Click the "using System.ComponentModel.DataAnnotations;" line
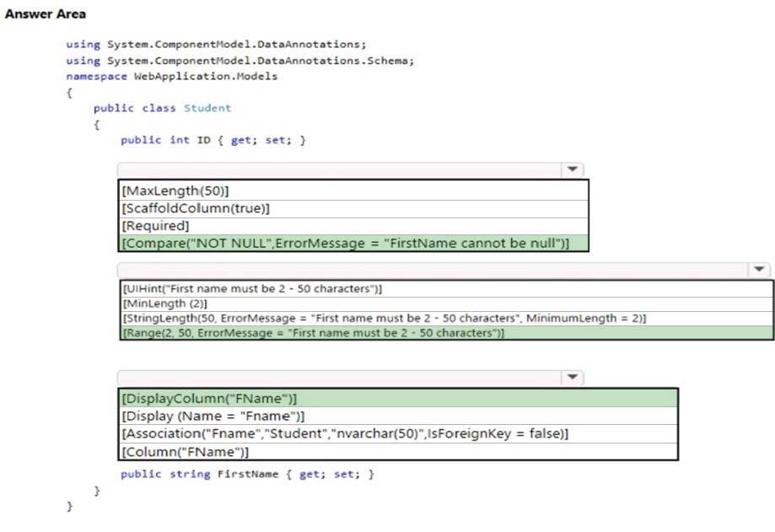Image resolution: width=775 pixels, height=532 pixels. click(217, 44)
